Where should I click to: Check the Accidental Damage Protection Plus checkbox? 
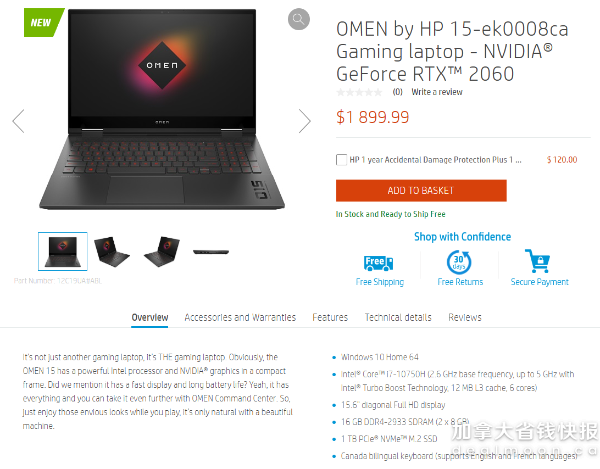341,160
